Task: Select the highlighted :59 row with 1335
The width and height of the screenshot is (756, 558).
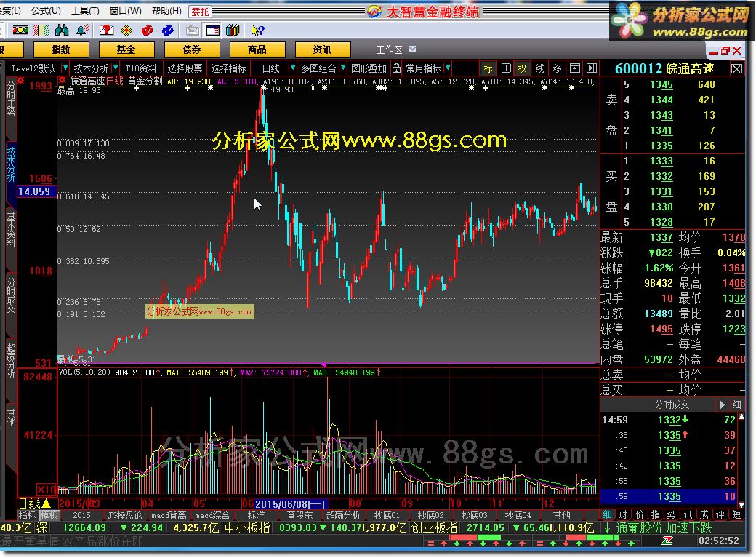Action: pyautogui.click(x=669, y=496)
